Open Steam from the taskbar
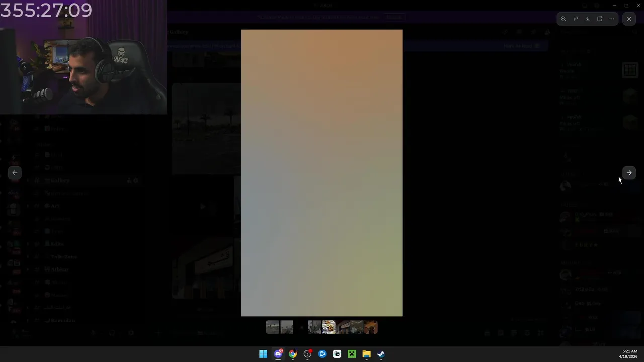Viewport: 644px width, 362px height. coord(381,354)
